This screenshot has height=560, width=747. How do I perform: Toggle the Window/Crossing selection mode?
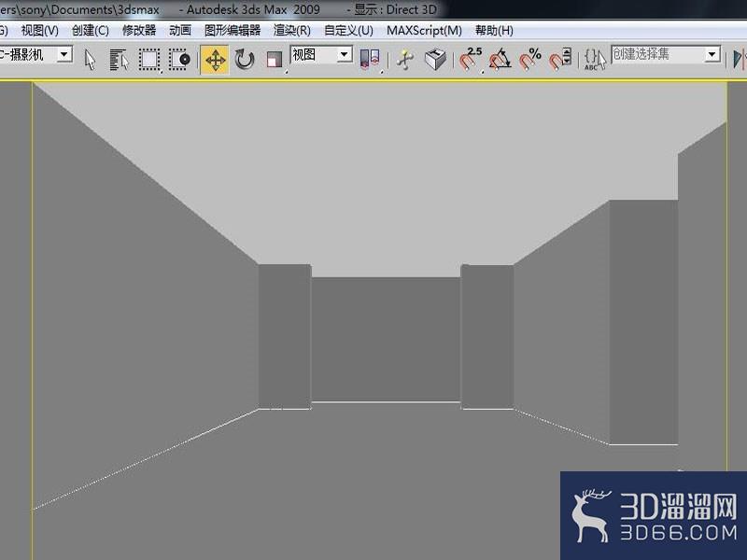tap(179, 60)
